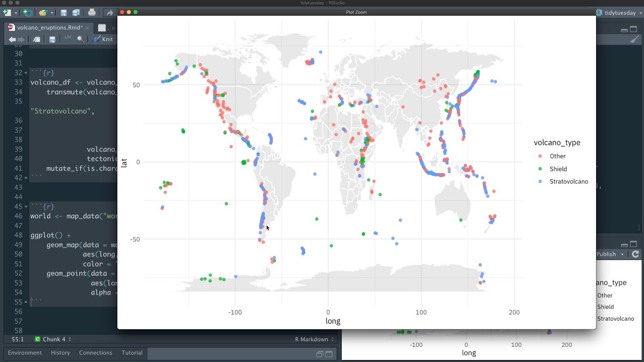Click the 'lat' y-axis label in Plot Zoom
The height and width of the screenshot is (362, 644).
124,162
